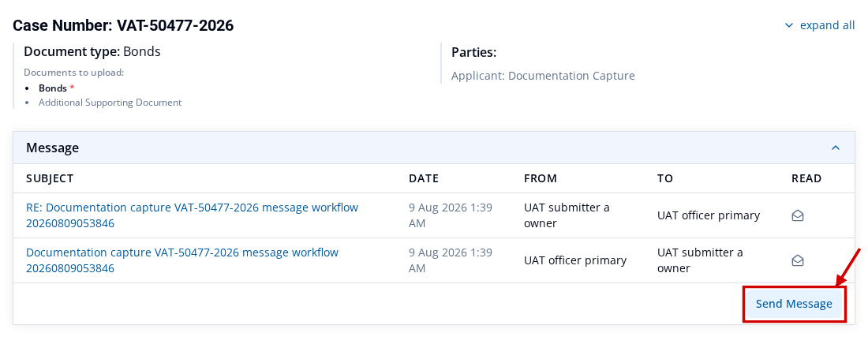Click Applicant: Documentation Capture text

[x=543, y=76]
